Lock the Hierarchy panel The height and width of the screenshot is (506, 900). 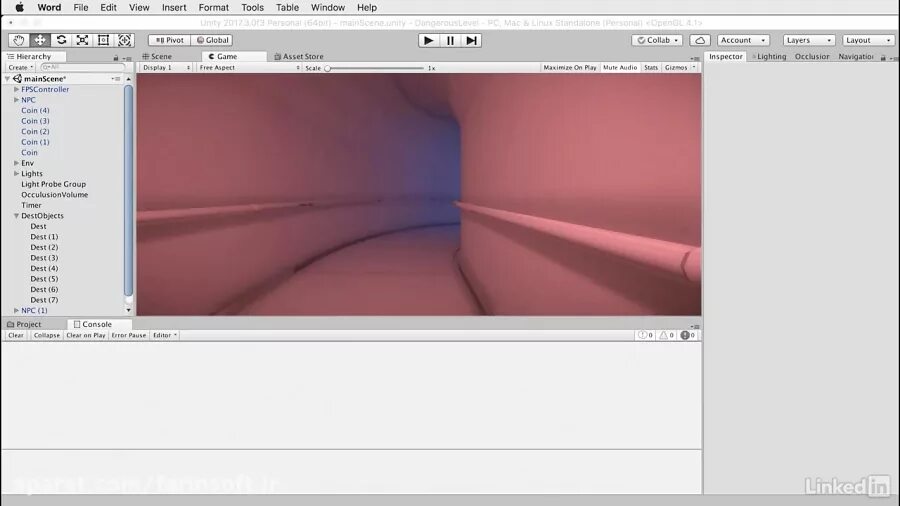(x=116, y=58)
